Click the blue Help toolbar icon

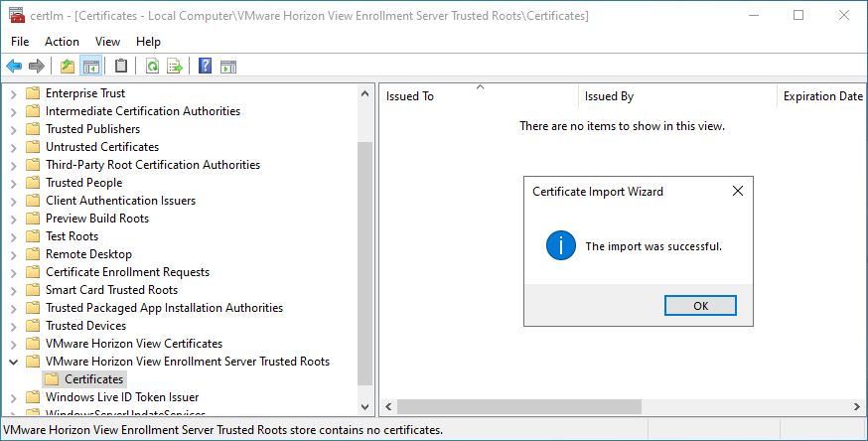click(205, 67)
